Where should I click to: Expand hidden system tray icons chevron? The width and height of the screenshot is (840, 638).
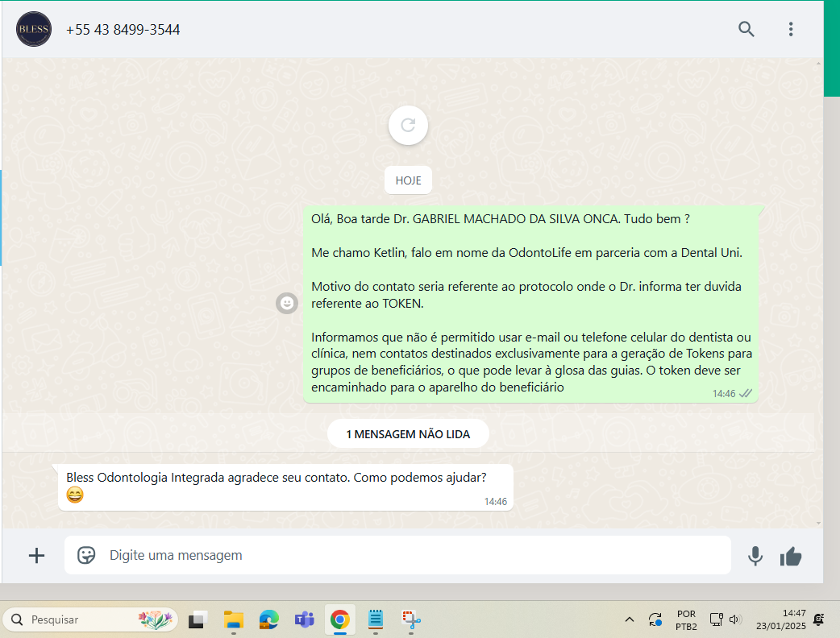[x=630, y=619]
